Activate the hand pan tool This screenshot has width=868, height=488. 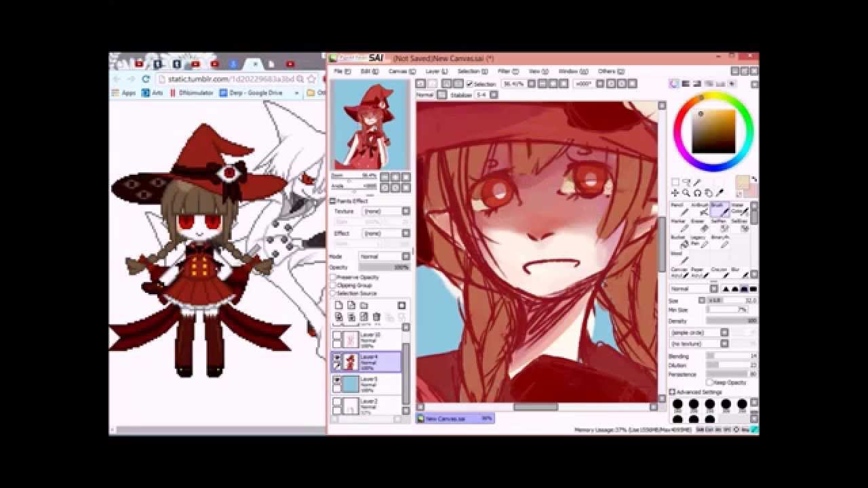[709, 193]
